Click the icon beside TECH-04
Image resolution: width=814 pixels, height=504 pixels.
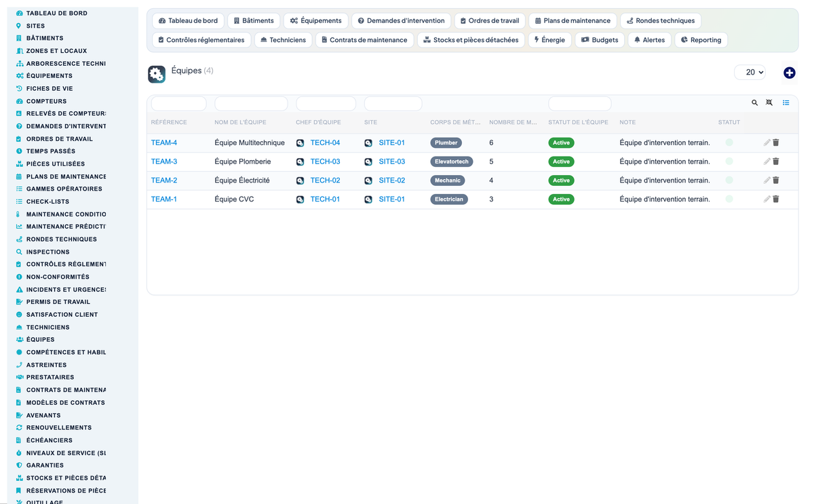(300, 143)
